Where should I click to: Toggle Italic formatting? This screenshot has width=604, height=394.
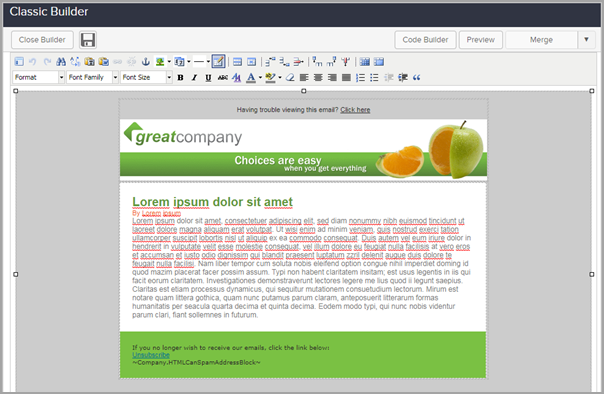[x=194, y=78]
